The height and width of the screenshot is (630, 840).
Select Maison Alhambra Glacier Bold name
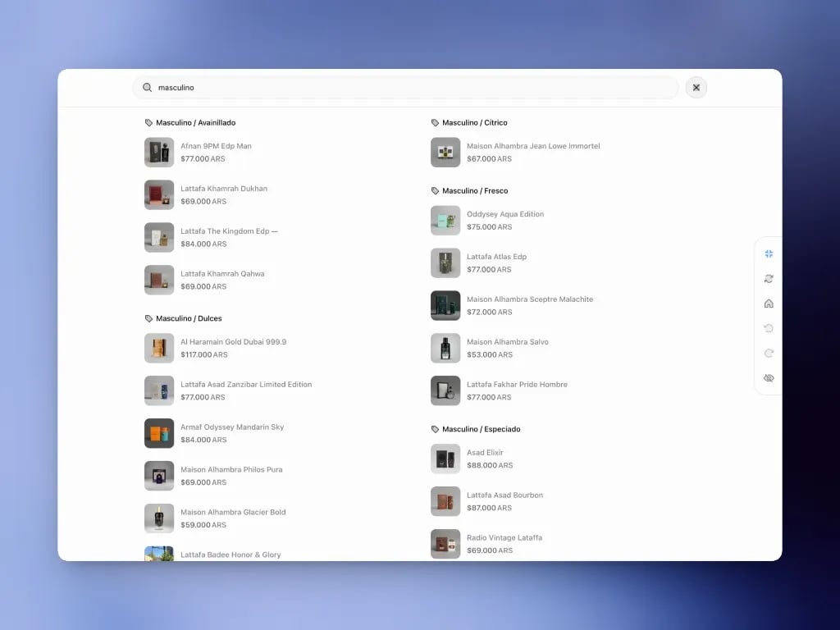coord(233,512)
